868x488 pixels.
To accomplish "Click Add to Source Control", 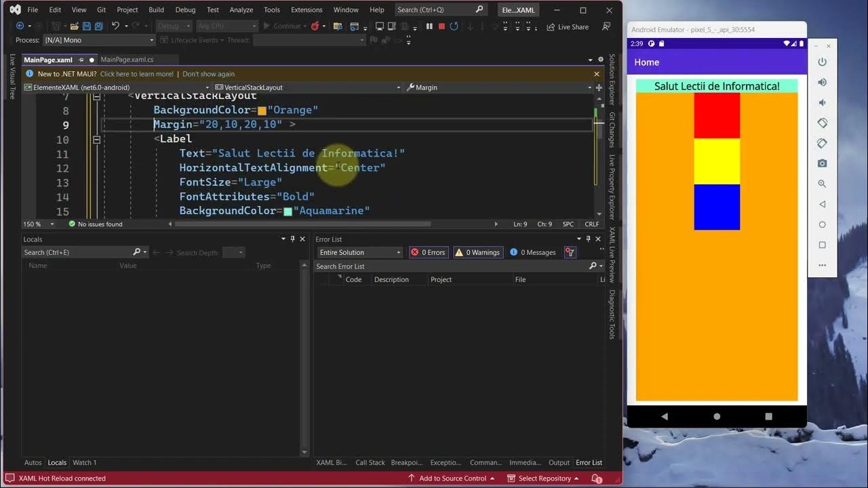I will (x=452, y=479).
